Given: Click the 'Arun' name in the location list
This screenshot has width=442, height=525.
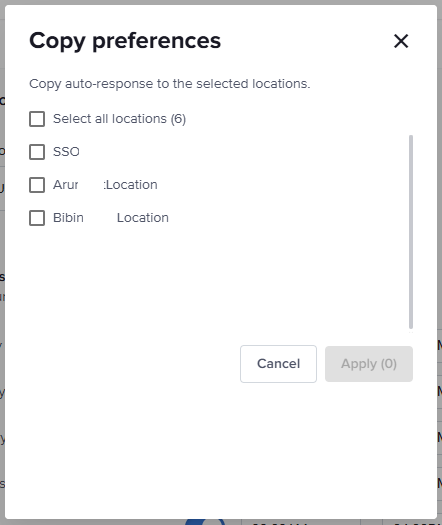Looking at the screenshot, I should 66,185.
